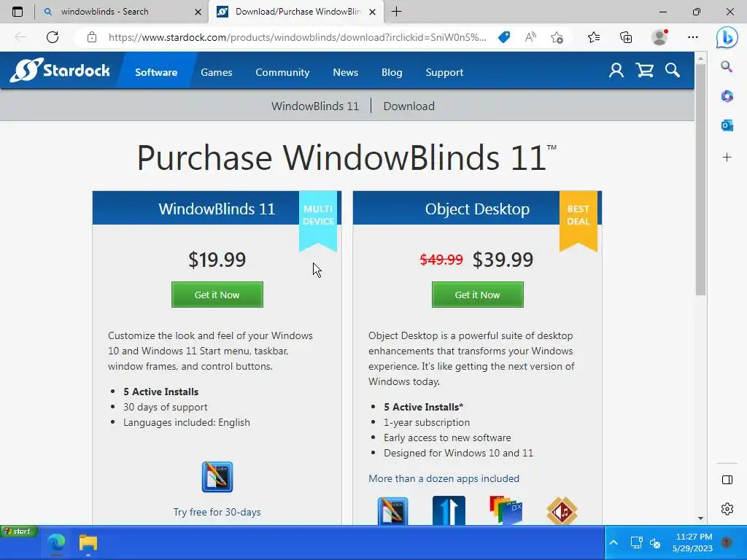
Task: Click the Download sub-navigation link
Action: tap(409, 106)
